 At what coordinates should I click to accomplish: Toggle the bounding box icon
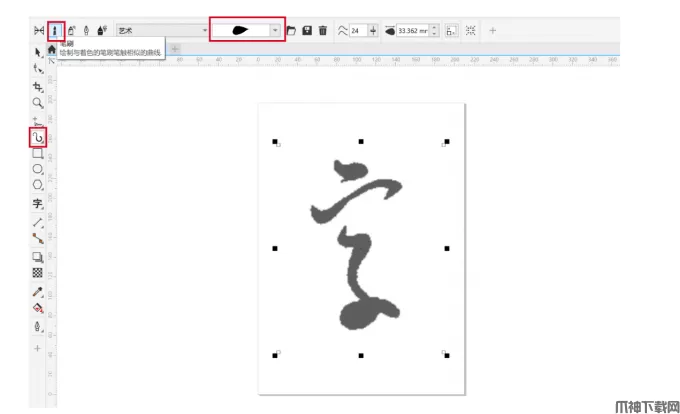[471, 30]
